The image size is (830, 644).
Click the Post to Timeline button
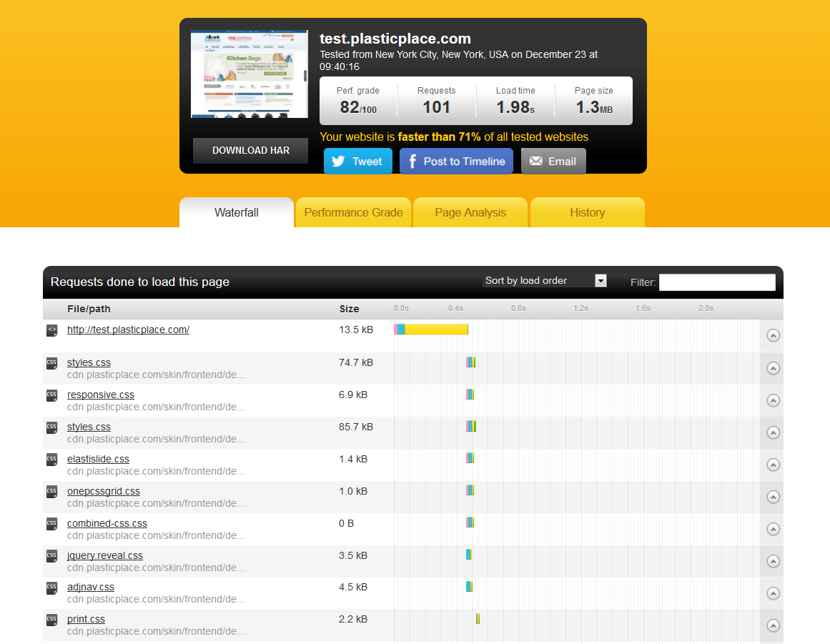click(456, 161)
